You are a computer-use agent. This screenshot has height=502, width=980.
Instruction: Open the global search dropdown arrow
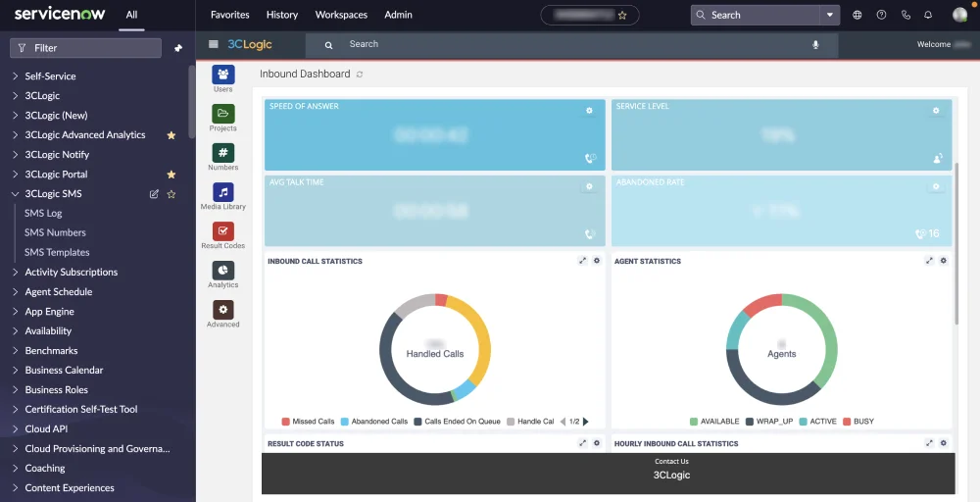point(829,15)
